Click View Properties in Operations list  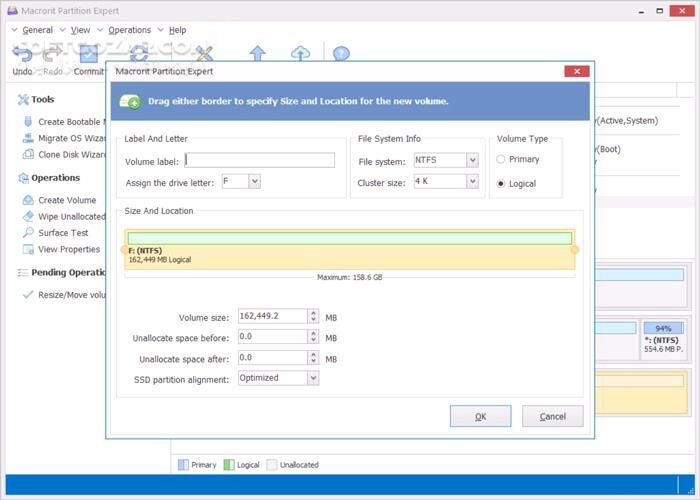[x=69, y=249]
